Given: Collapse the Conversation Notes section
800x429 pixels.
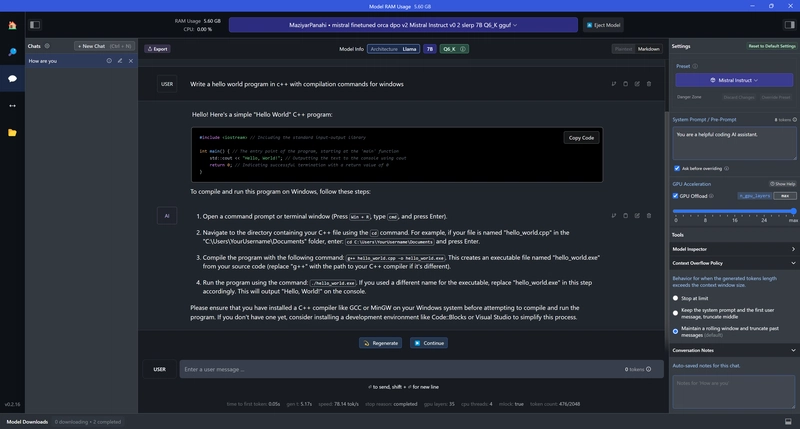Looking at the screenshot, I should [734, 350].
